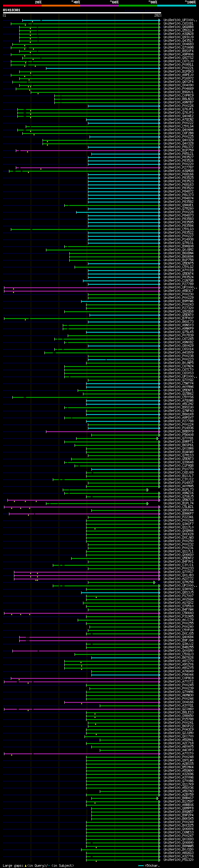Select hit label UniRef100_Q6Q8B8
Viewport: 199px width, 868px height.
[x=178, y=27]
